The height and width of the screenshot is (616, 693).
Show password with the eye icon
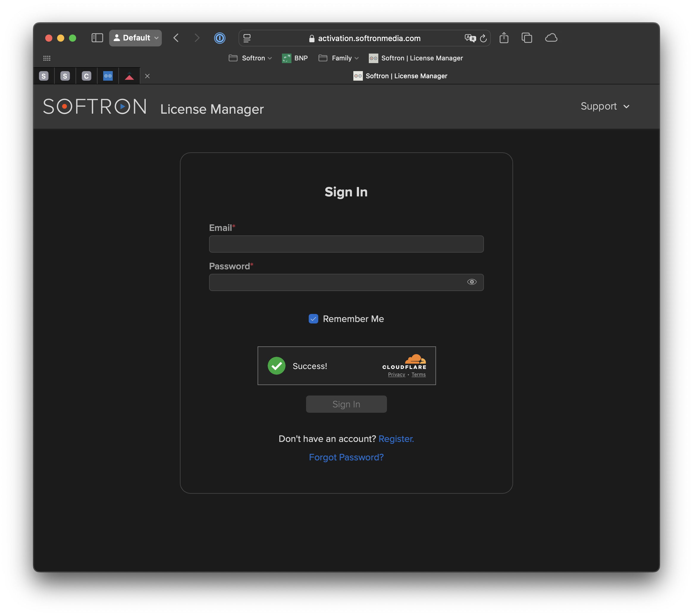click(x=472, y=282)
